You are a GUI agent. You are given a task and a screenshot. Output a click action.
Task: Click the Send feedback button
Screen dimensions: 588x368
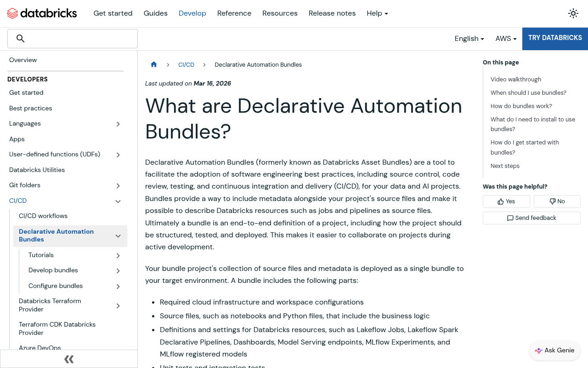pos(531,218)
